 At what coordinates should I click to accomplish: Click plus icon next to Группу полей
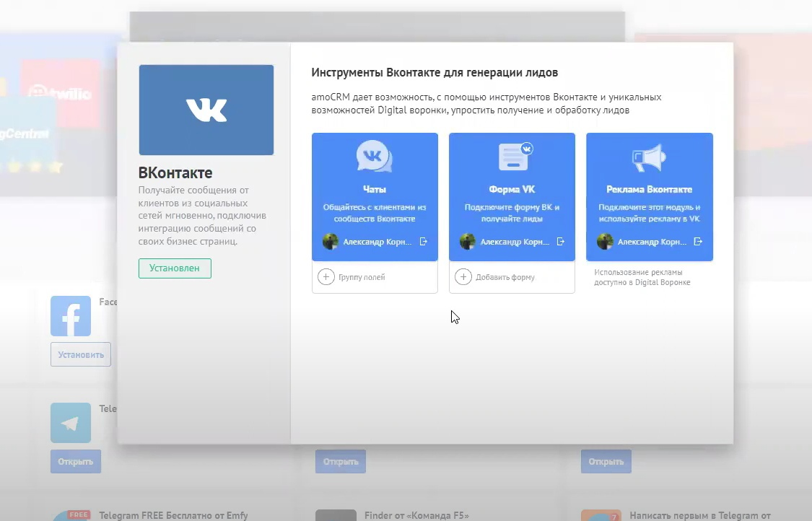tap(326, 277)
